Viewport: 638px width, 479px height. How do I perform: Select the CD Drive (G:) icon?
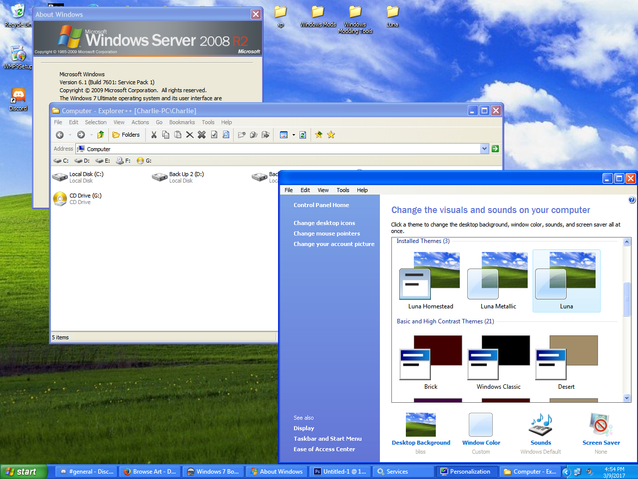pyautogui.click(x=61, y=198)
